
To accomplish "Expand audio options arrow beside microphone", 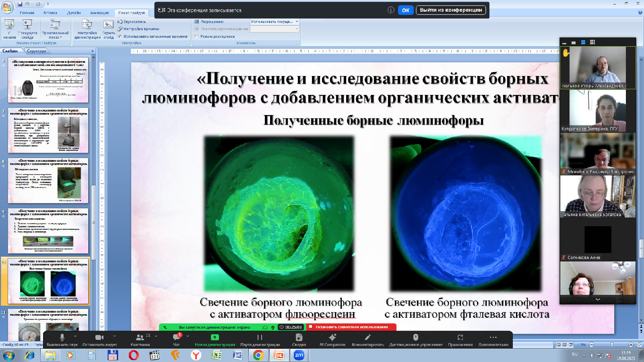I will [75, 336].
